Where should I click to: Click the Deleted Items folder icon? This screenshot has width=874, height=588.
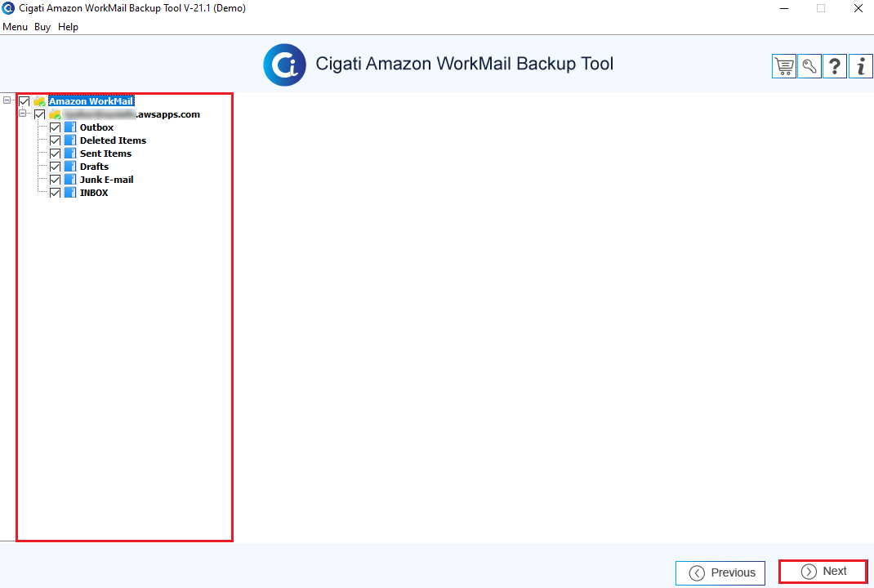coord(70,140)
